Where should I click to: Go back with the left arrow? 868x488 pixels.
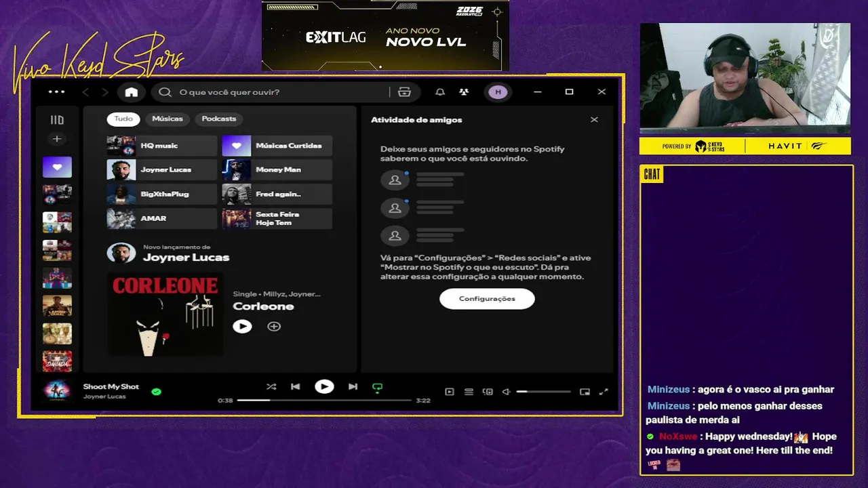coord(85,92)
